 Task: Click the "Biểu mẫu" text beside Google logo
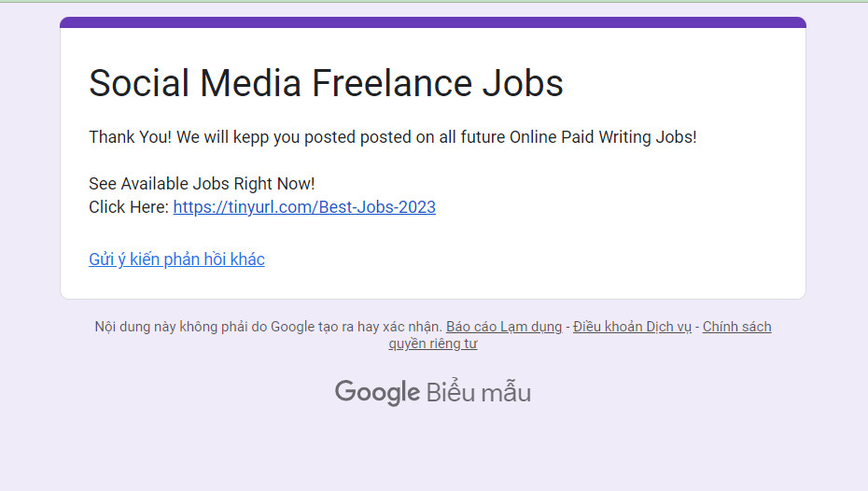(479, 393)
